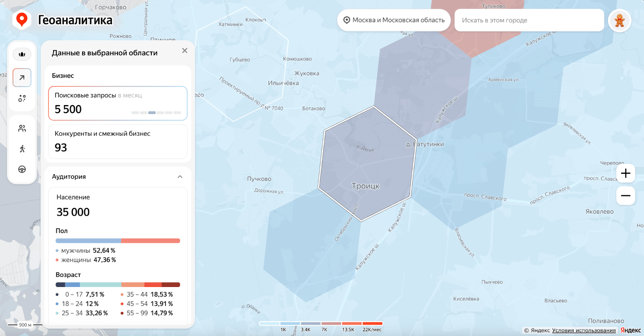
Task: Click the 18 – 24 age row
Action: tap(77, 304)
